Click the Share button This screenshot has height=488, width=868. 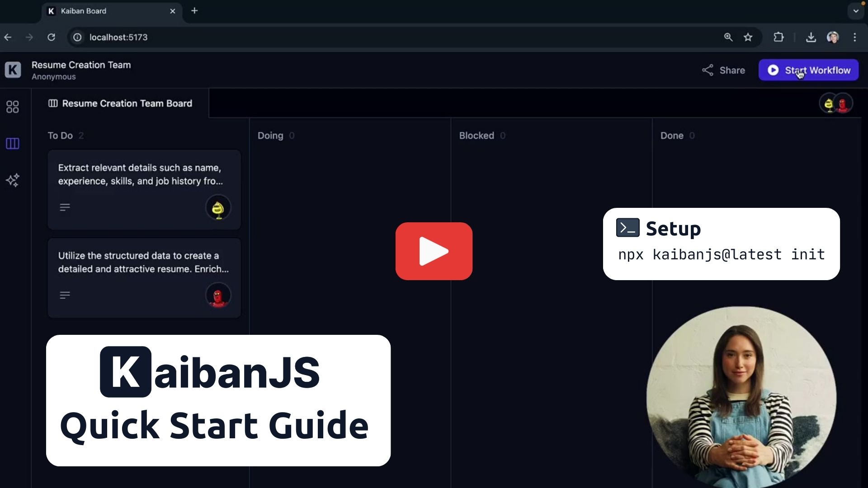click(x=723, y=70)
